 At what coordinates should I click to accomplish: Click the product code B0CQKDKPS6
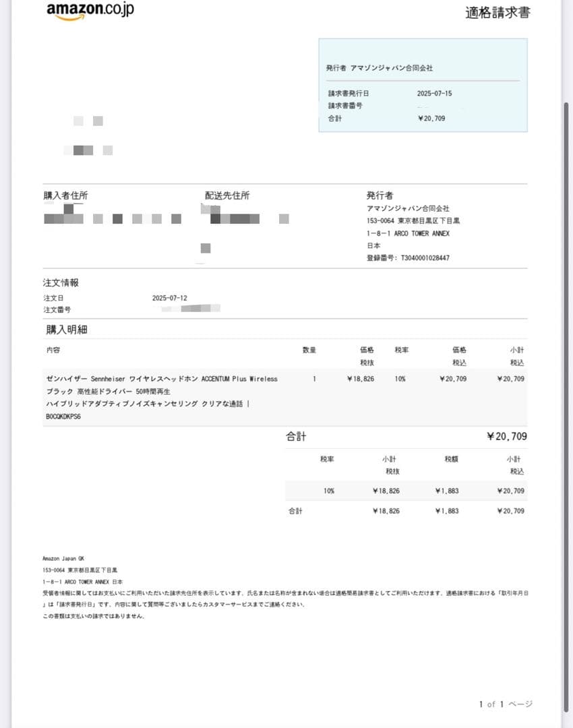pyautogui.click(x=65, y=417)
